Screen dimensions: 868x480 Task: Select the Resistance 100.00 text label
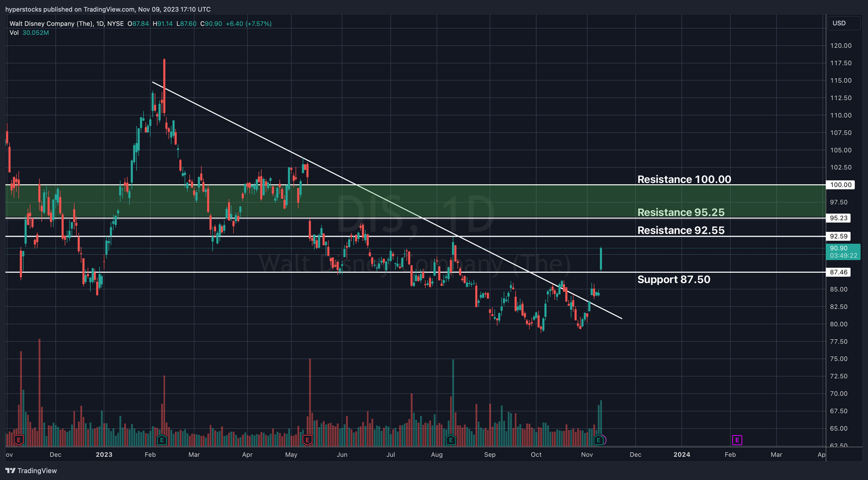coord(684,179)
